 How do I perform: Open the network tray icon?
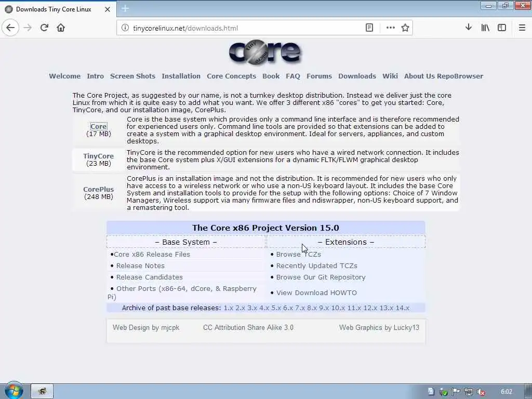[469, 392]
